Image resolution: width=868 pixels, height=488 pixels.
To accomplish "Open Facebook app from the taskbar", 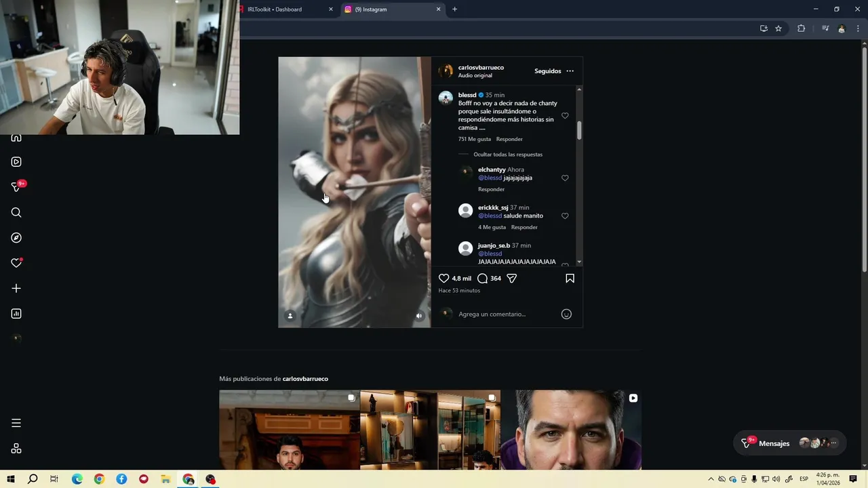I will [x=121, y=479].
